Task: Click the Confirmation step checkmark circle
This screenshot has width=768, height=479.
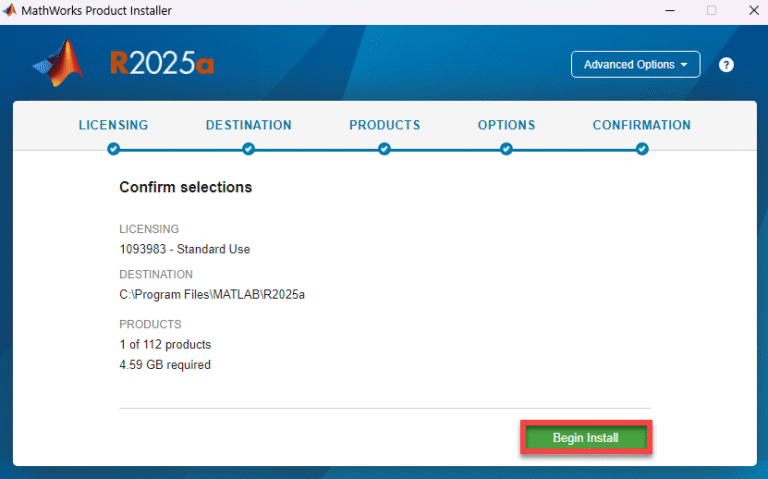Action: click(642, 149)
